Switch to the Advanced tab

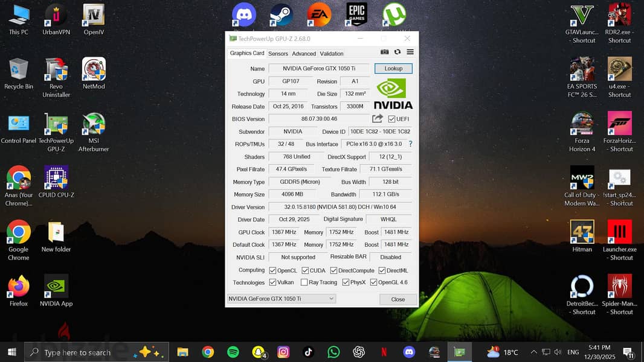304,54
